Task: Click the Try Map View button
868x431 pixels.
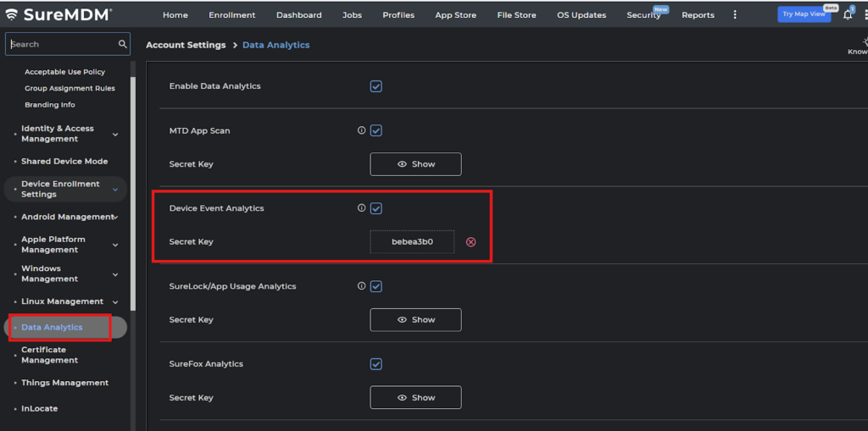Action: point(804,14)
